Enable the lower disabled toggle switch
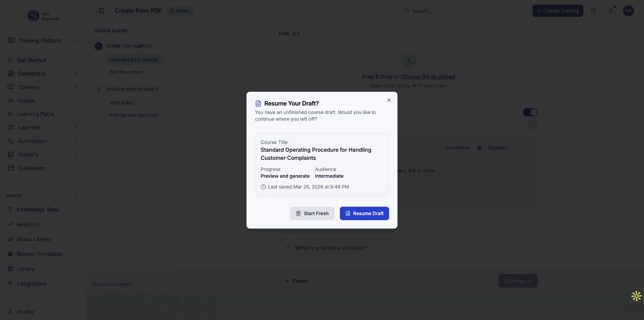 (x=530, y=124)
